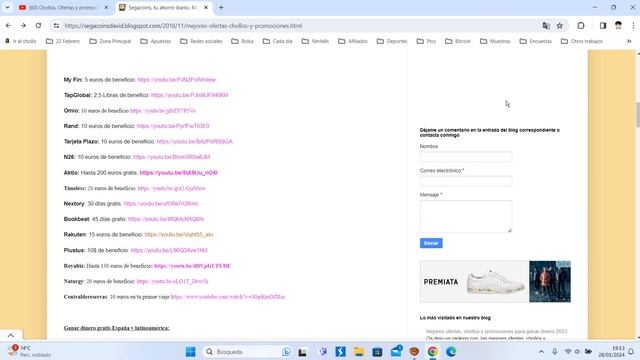Open the Chrome three-dot menu

633,26
